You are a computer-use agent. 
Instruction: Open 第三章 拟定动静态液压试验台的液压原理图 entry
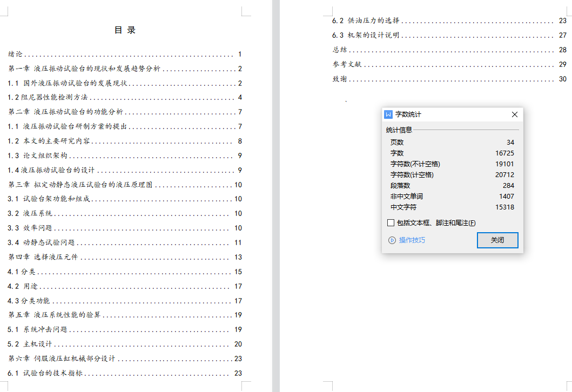click(x=80, y=185)
